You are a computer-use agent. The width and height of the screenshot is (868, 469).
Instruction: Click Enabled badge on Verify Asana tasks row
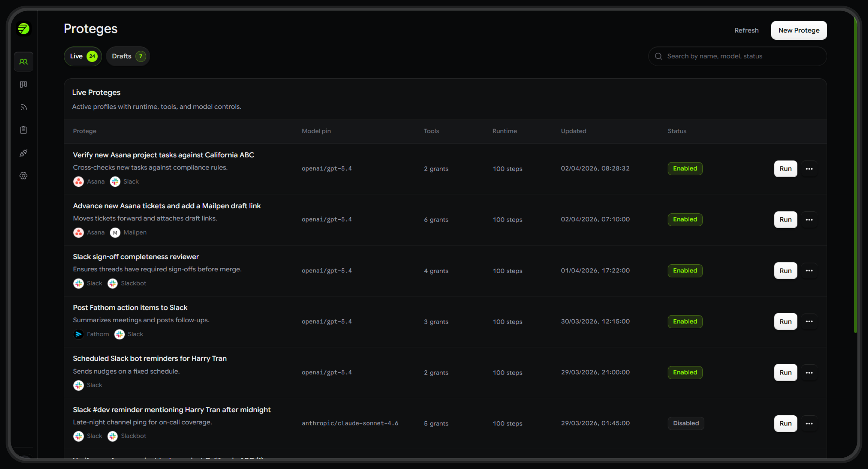[685, 169]
